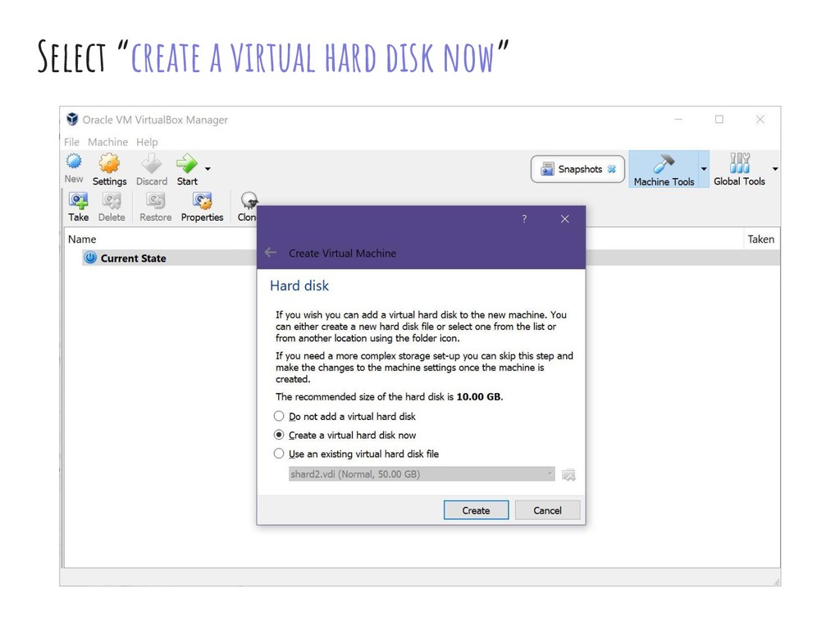Screen dimensions: 840x630
Task: Click the choose disk file folder icon
Action: pyautogui.click(x=568, y=475)
